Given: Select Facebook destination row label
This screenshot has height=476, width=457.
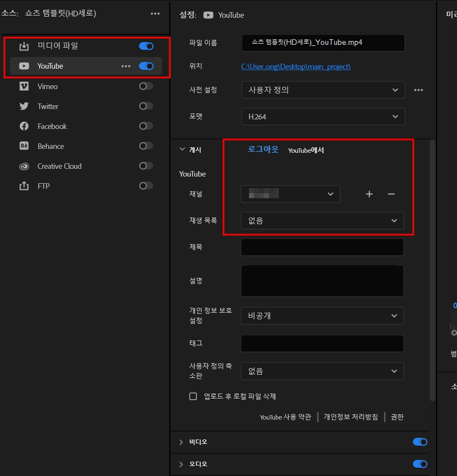Looking at the screenshot, I should tap(52, 126).
